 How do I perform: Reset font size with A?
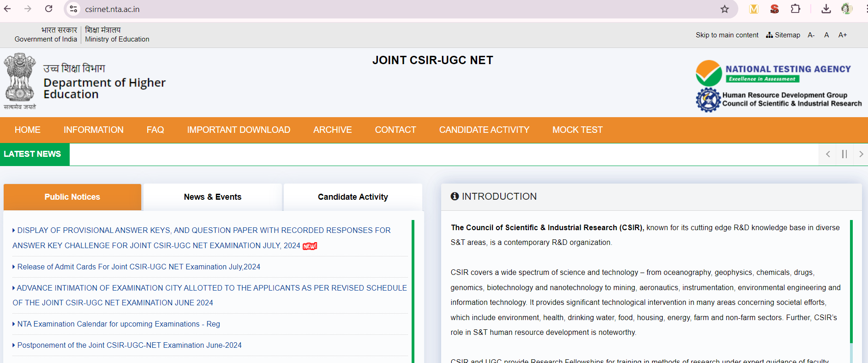(826, 35)
